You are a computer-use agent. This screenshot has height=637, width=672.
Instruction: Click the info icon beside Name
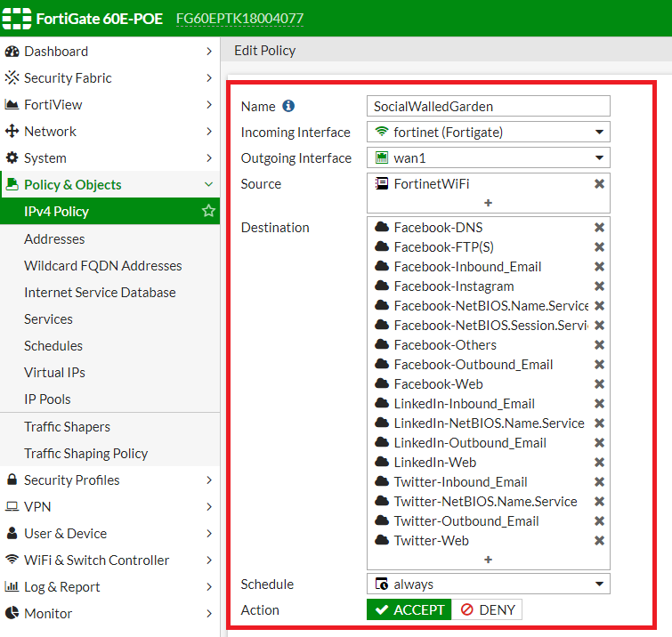(288, 106)
